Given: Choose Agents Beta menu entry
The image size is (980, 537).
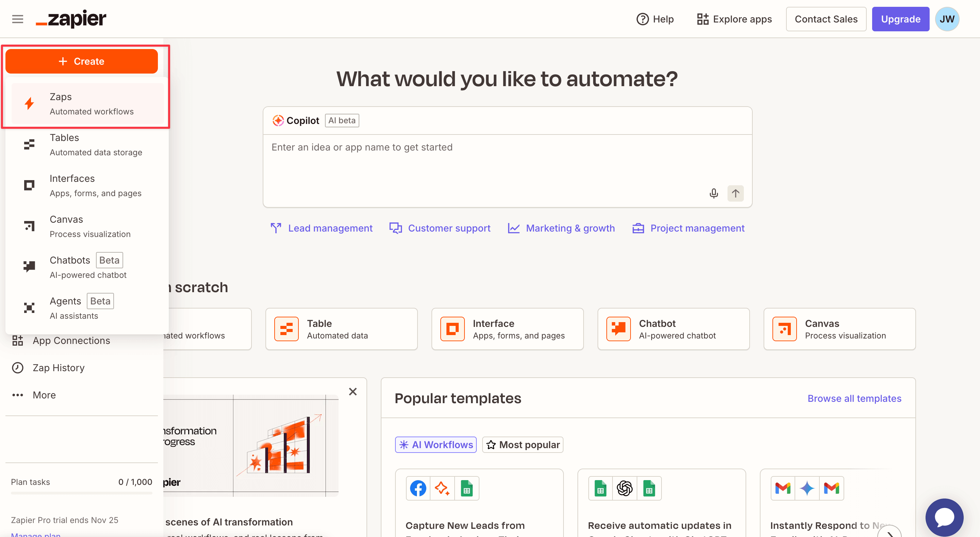Looking at the screenshot, I should click(x=87, y=308).
